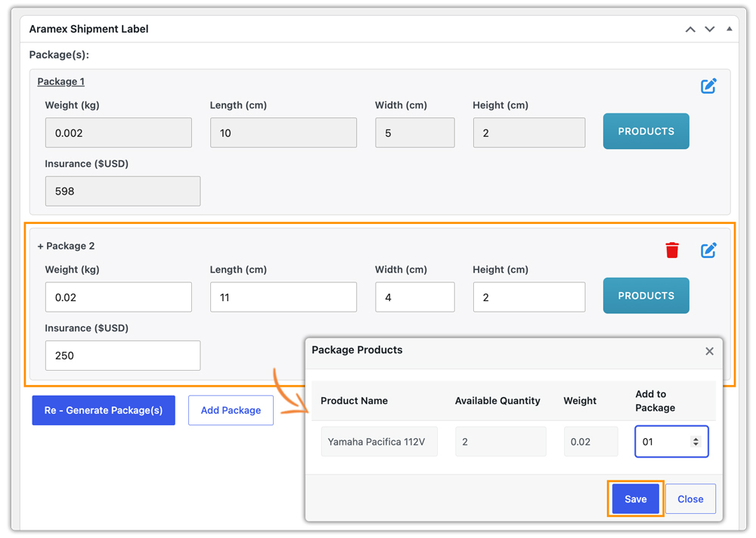756x538 pixels.
Task: Click Package 1 Insurance field showing 598
Action: tap(123, 191)
